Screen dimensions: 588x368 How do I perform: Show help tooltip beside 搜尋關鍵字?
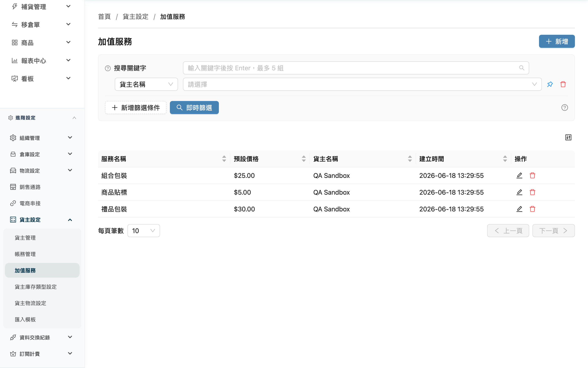108,68
